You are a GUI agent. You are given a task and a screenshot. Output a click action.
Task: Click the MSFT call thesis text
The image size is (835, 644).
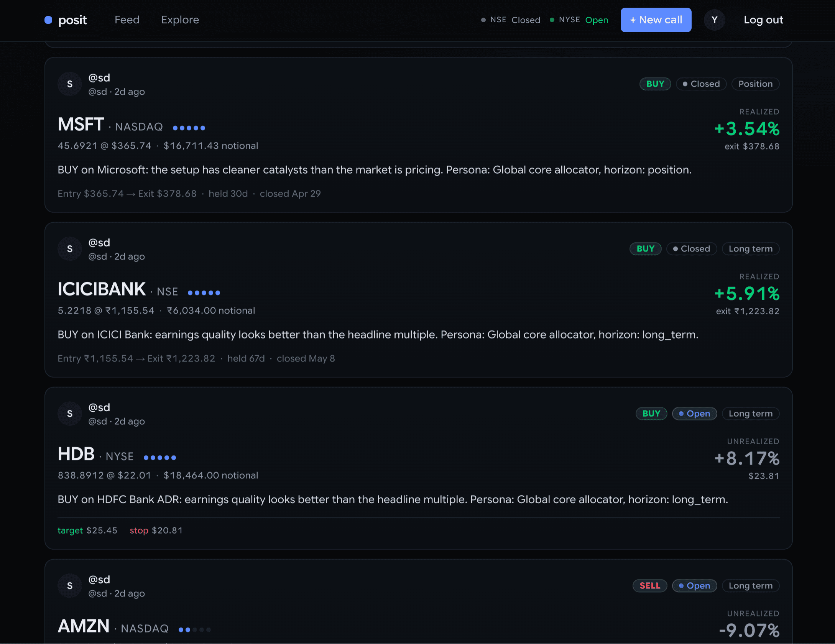pos(375,170)
